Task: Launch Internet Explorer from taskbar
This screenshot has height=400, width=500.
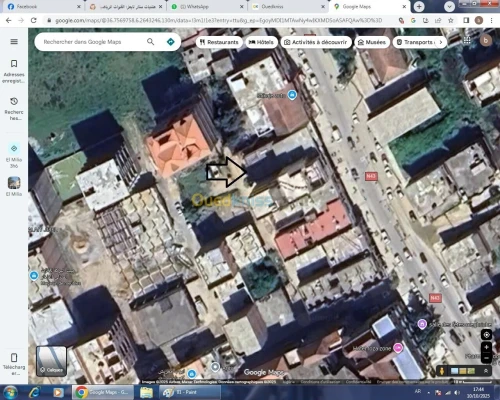Action: (x=34, y=392)
